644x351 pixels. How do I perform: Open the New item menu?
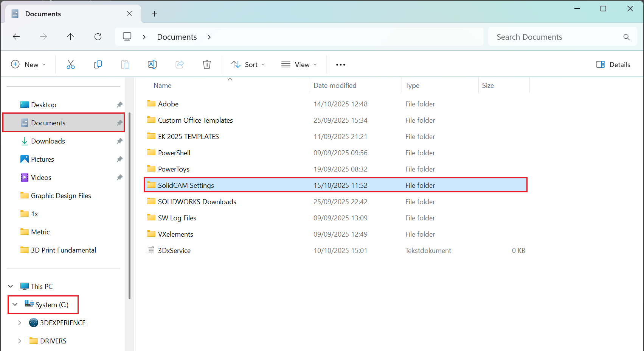click(28, 64)
